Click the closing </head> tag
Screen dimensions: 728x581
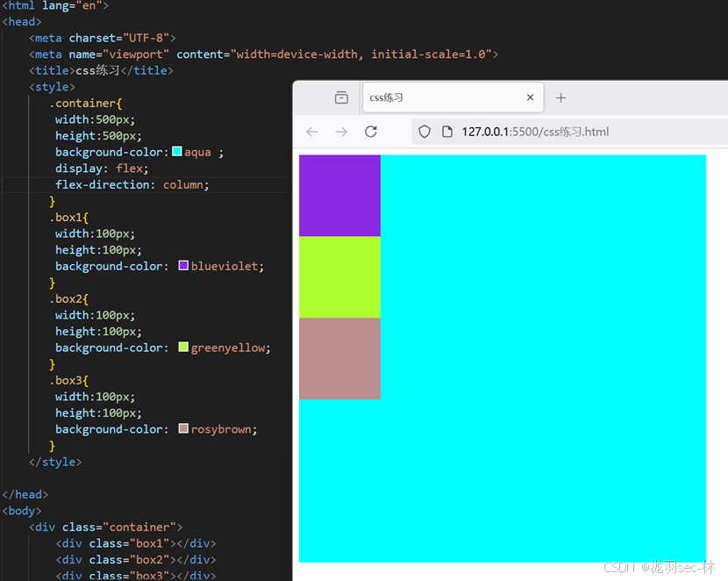coord(25,495)
